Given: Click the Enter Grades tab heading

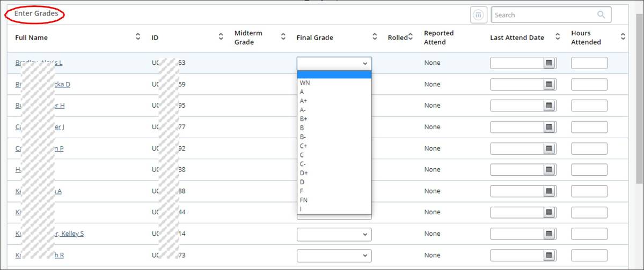Looking at the screenshot, I should [36, 14].
